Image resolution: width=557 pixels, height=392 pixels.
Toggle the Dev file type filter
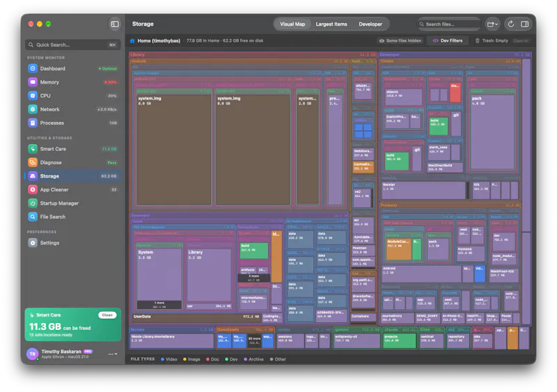pyautogui.click(x=231, y=359)
